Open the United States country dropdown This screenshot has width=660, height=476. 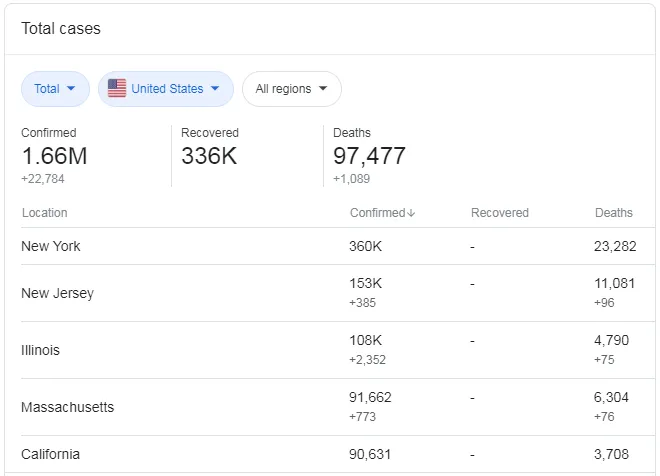pyautogui.click(x=166, y=89)
